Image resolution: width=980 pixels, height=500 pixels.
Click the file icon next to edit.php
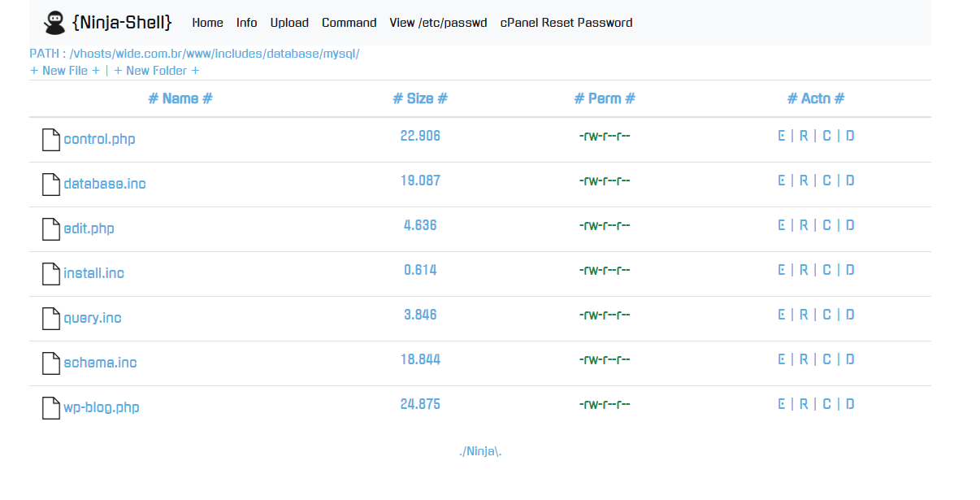[x=51, y=229]
